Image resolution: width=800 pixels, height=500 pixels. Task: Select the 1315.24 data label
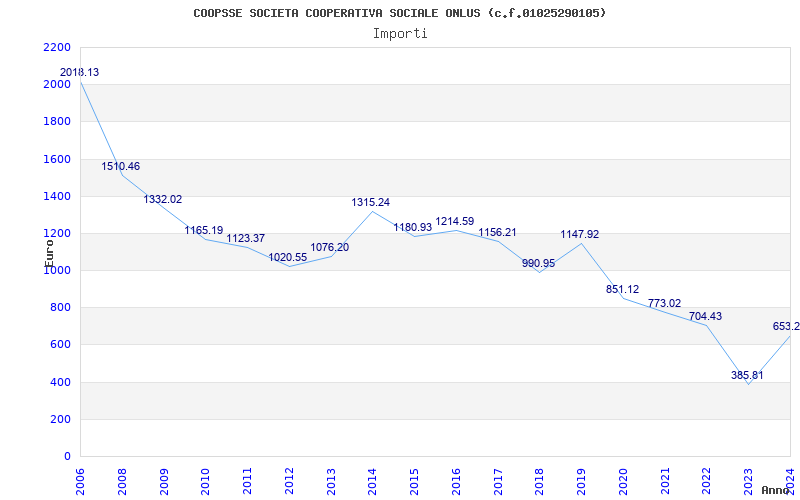[371, 203]
